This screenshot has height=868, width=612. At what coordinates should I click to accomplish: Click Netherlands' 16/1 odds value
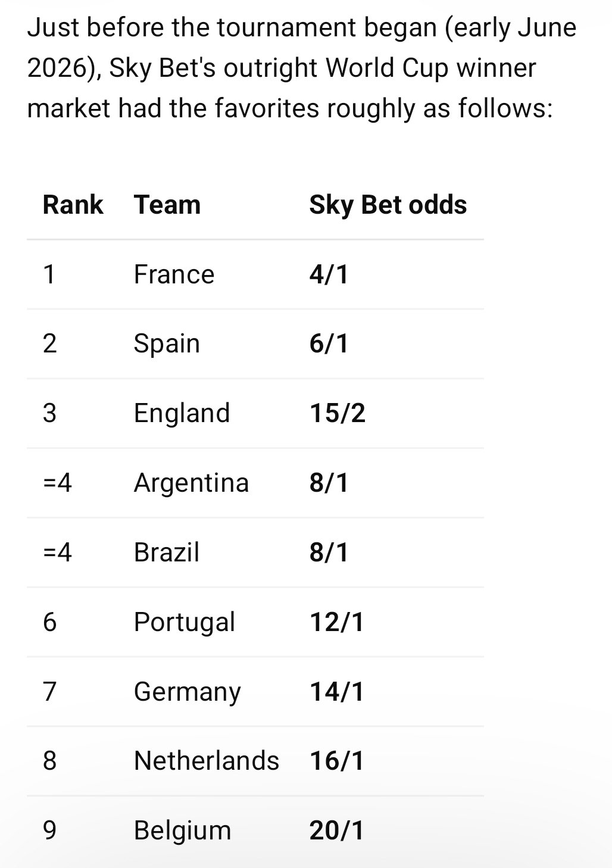point(337,761)
